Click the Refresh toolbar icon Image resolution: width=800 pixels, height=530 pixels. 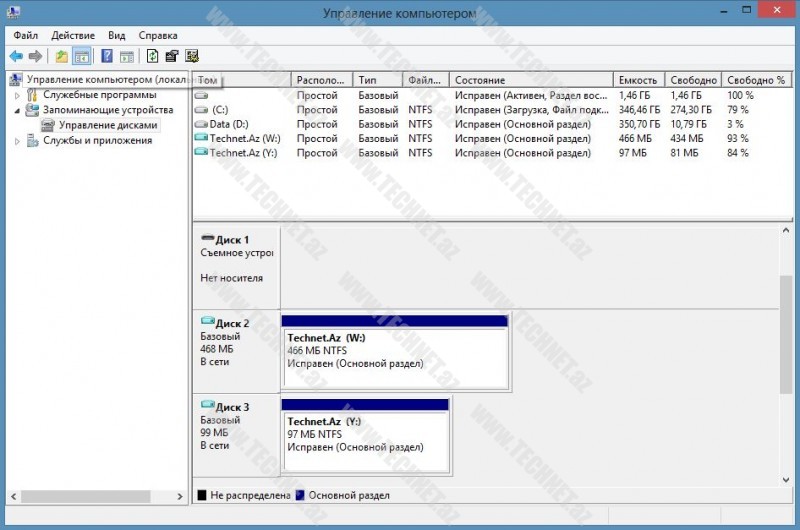(152, 56)
